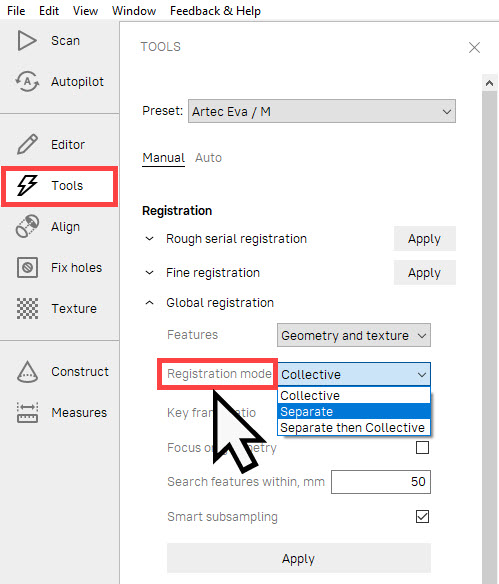Screen dimensions: 499x584
Task: Open the Measures ruler icon
Action: pyautogui.click(x=27, y=412)
